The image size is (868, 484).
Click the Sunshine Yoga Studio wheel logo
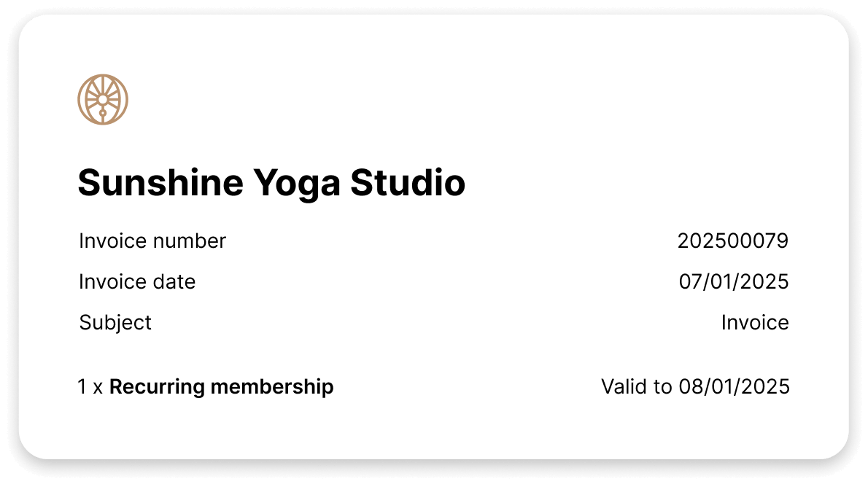[x=103, y=98]
